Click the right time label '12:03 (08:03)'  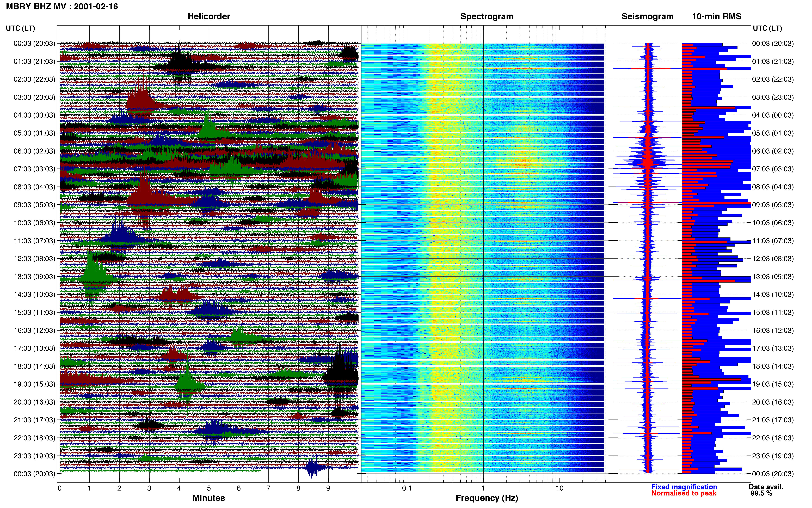[x=773, y=259]
